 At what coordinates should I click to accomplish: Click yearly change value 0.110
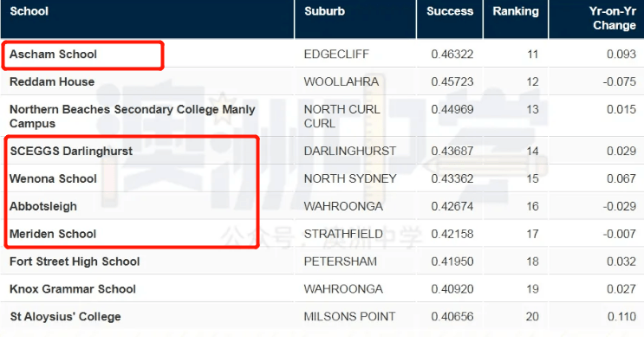621,317
